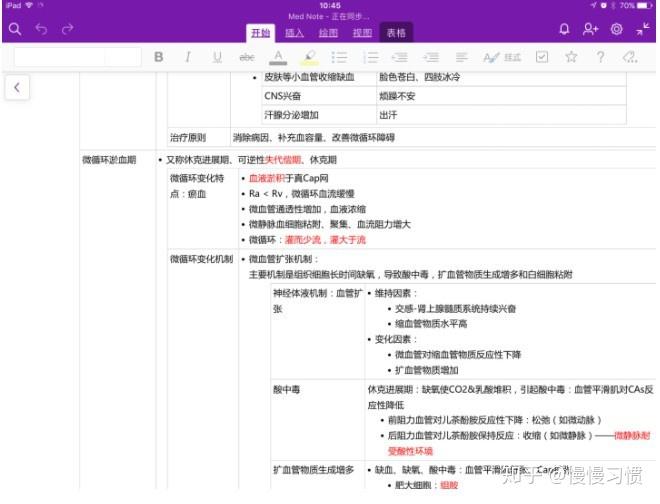Open the text styles menu
The width and height of the screenshot is (660, 504).
coord(502,57)
